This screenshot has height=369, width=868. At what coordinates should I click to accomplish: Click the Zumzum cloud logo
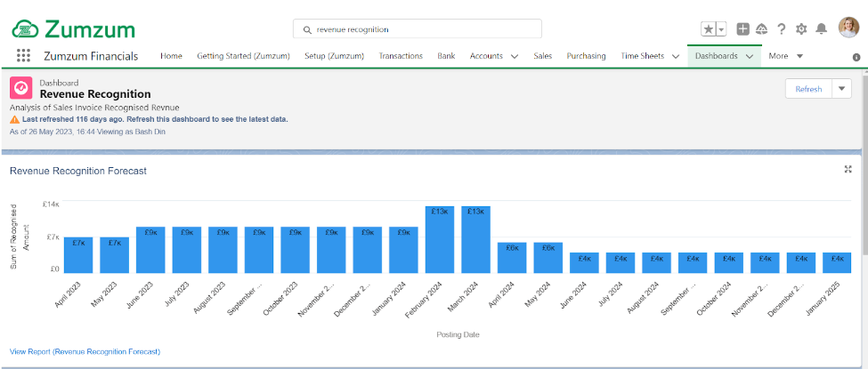coord(26,28)
